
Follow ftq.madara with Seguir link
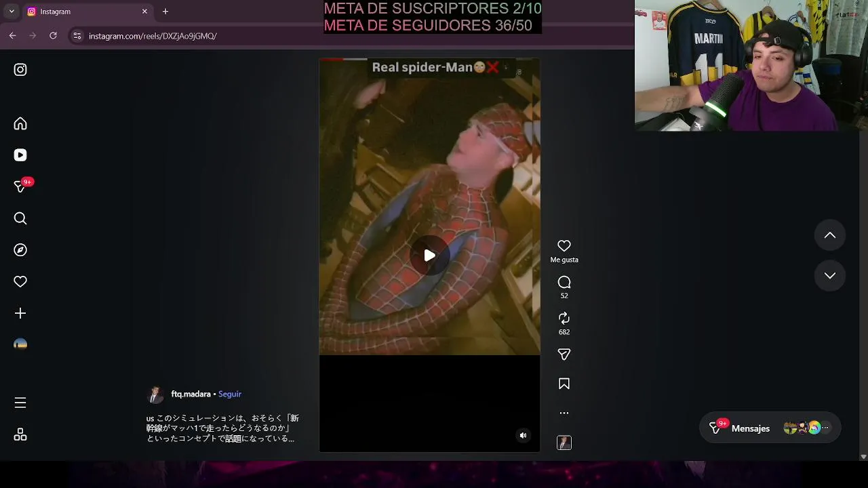230,394
